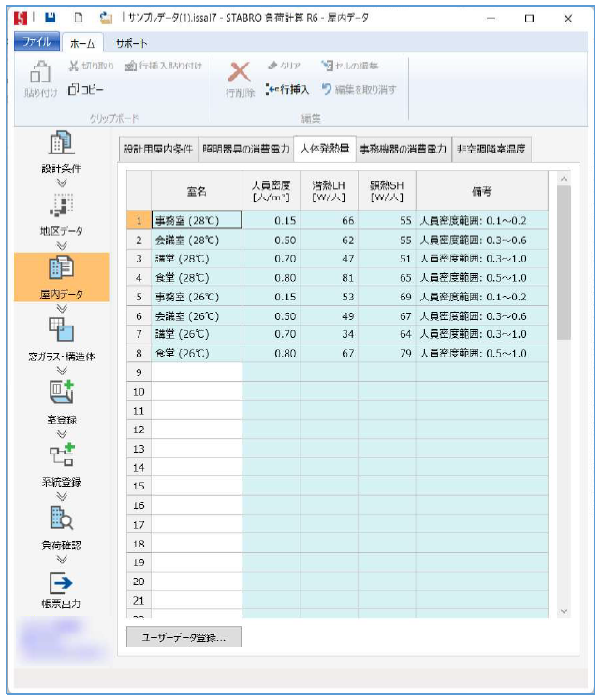
Task: Switch to the サポート ribbon tab
Action: pos(131,43)
